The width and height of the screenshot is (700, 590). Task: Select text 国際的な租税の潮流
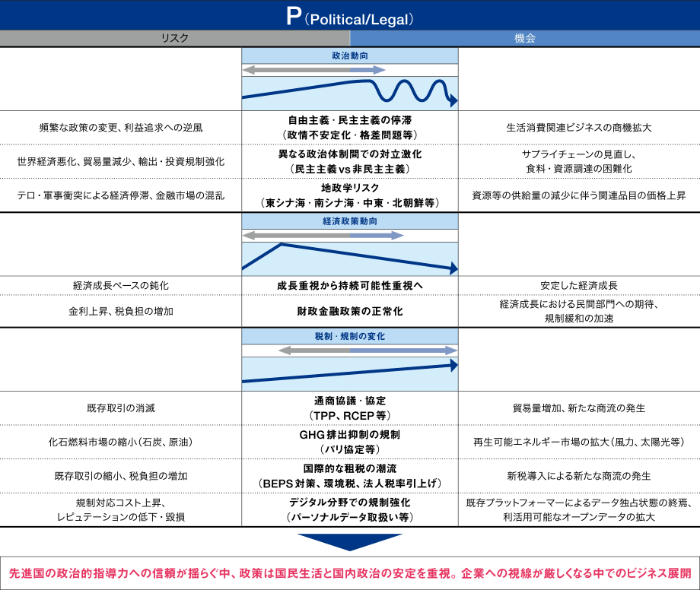tap(350, 468)
